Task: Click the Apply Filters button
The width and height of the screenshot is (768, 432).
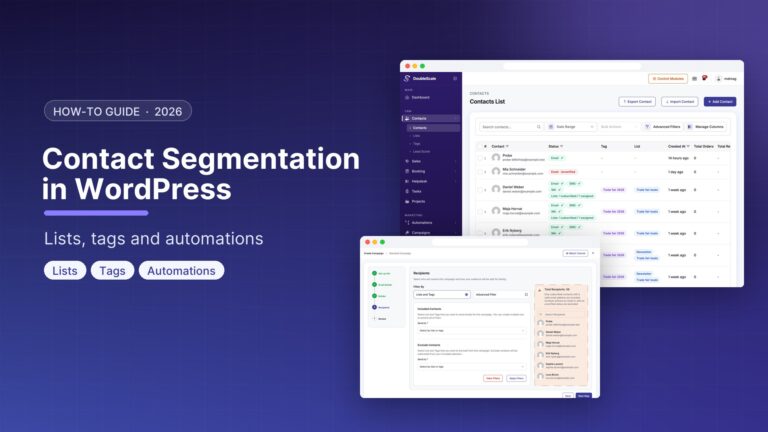Action: (516, 378)
